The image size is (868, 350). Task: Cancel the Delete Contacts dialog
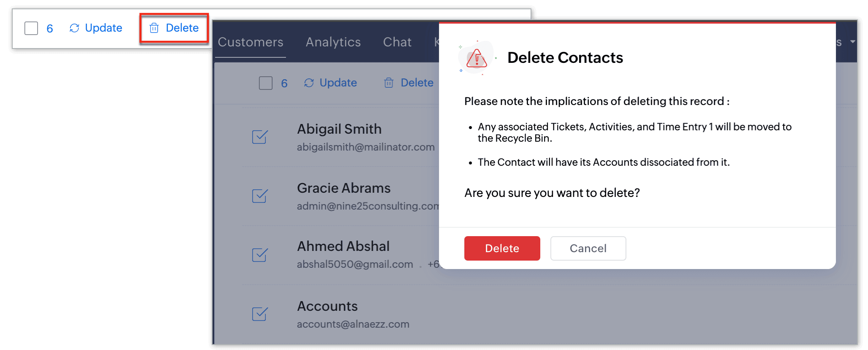click(x=588, y=248)
